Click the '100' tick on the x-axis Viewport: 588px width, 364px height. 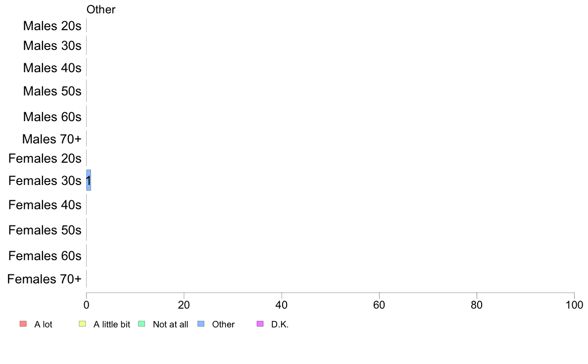click(574, 305)
